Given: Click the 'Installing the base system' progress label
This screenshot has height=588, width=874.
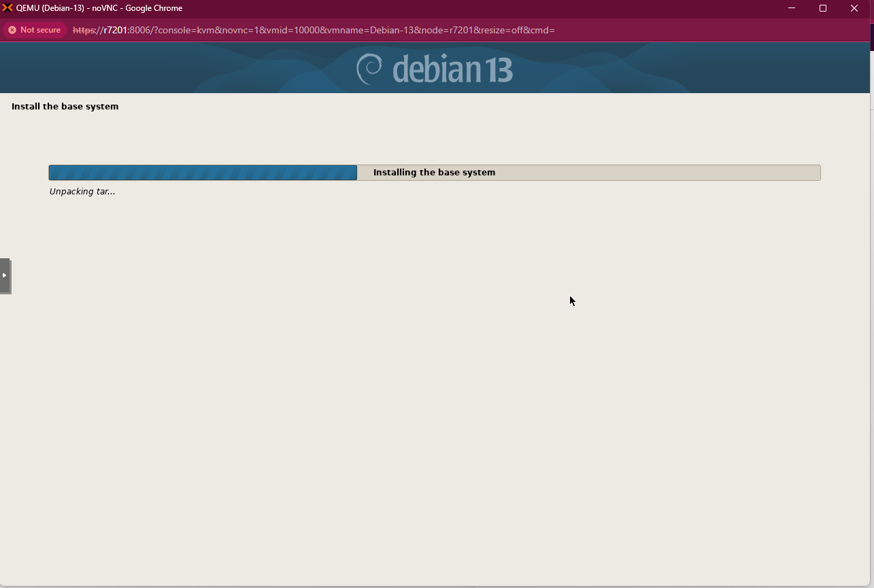Looking at the screenshot, I should click(434, 173).
